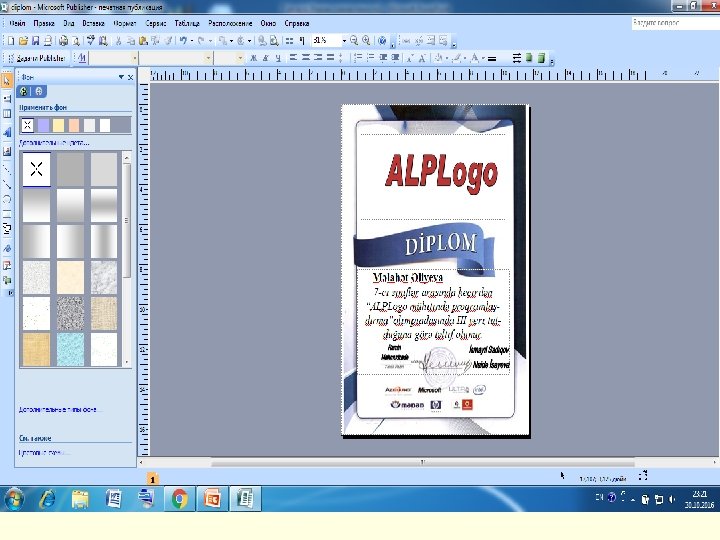Select the Line drawing tool
Screen dimensions: 720x540
[x=7, y=170]
